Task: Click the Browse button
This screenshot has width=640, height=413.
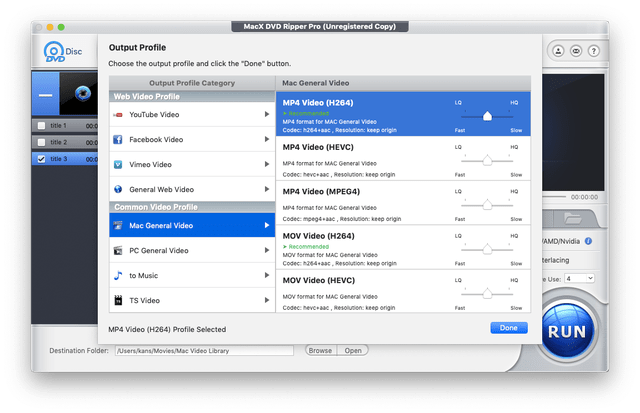Action: click(x=320, y=351)
